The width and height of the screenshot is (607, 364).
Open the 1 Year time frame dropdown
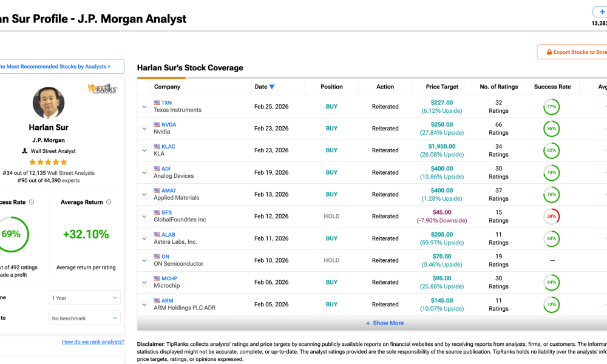[84, 298]
